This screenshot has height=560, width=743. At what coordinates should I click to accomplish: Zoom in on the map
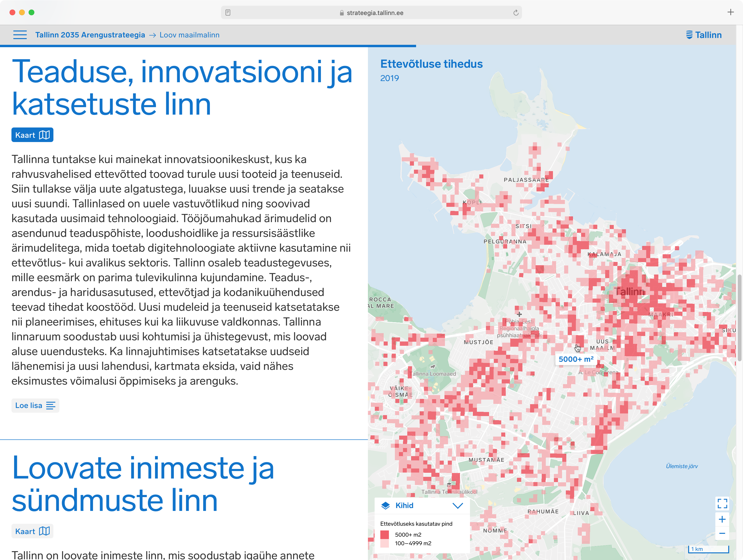coord(722,519)
